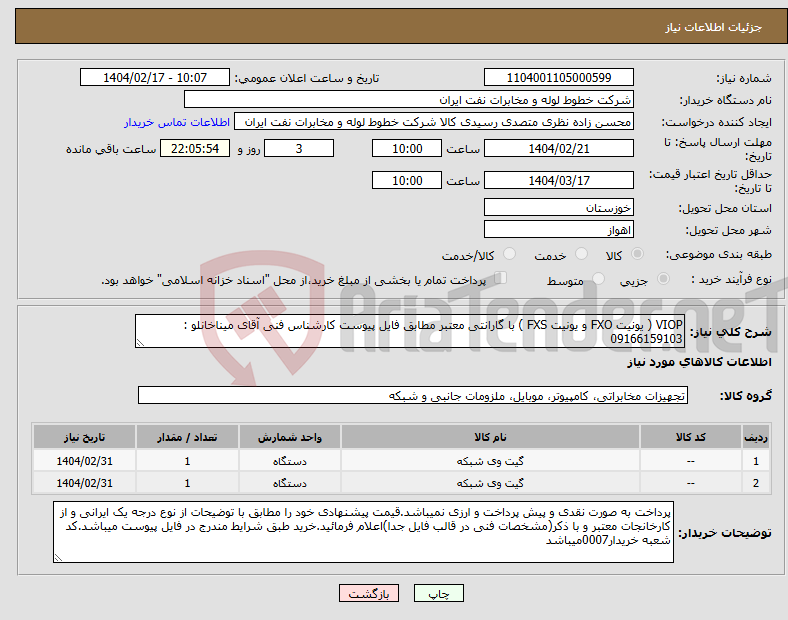The image size is (788, 620).
Task: Click the ردیف column header
Action: pyautogui.click(x=755, y=437)
